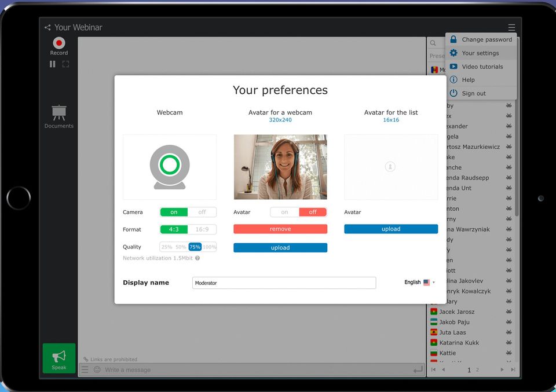Click the webcam avatar photo thumbnail

coord(280,167)
